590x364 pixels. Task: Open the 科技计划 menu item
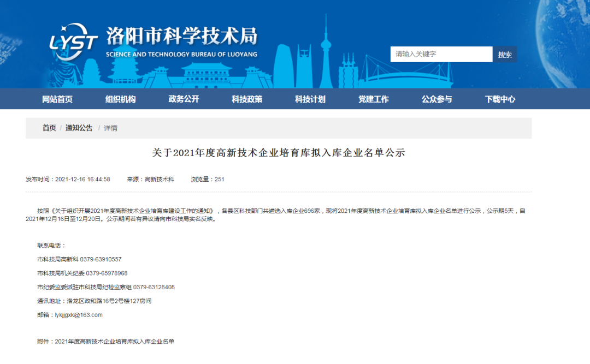[x=310, y=99]
